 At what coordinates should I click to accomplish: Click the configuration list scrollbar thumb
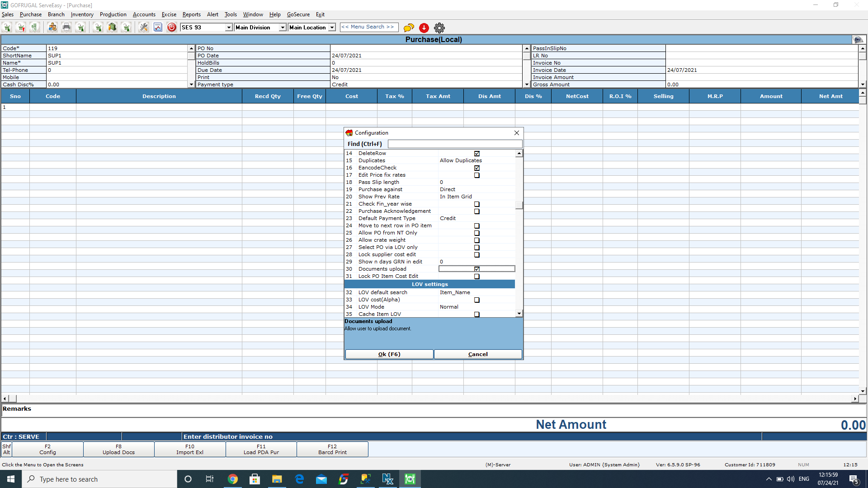point(519,205)
